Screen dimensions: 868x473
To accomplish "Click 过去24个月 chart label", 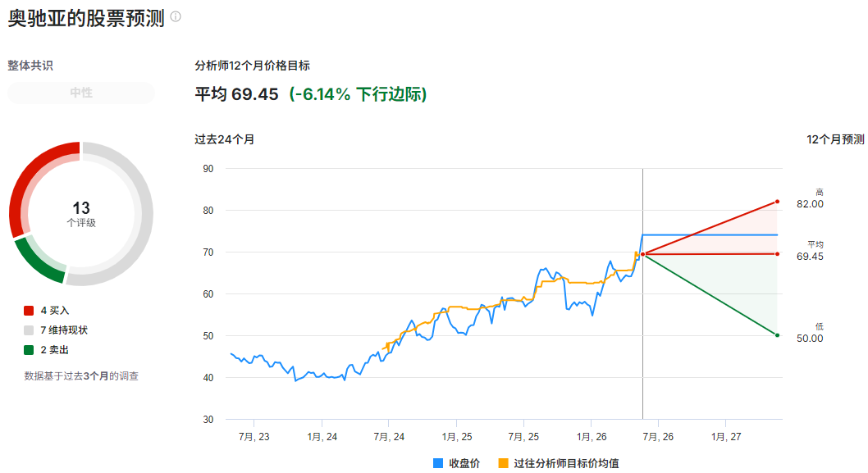I will [224, 139].
